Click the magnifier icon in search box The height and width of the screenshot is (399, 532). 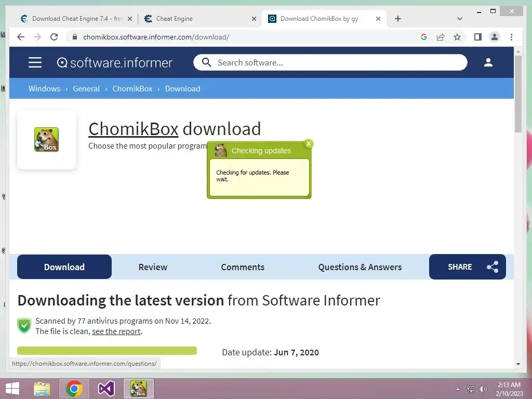click(x=207, y=62)
